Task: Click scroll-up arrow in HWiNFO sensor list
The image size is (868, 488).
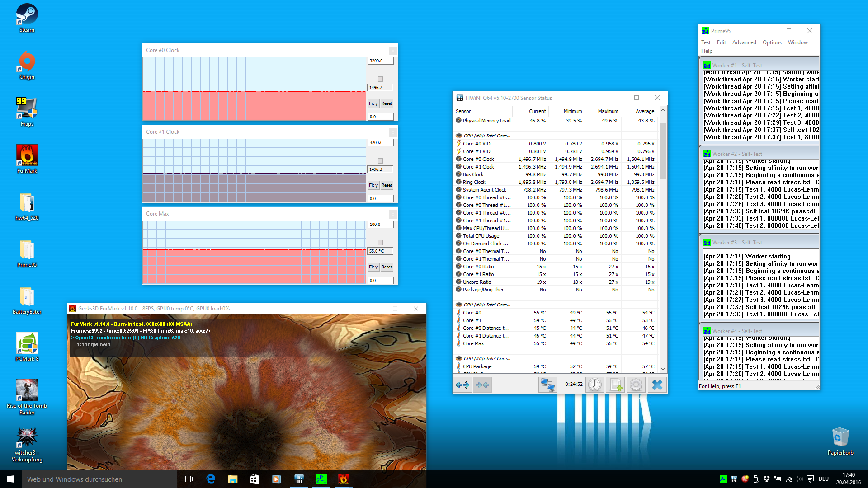Action: pos(663,110)
